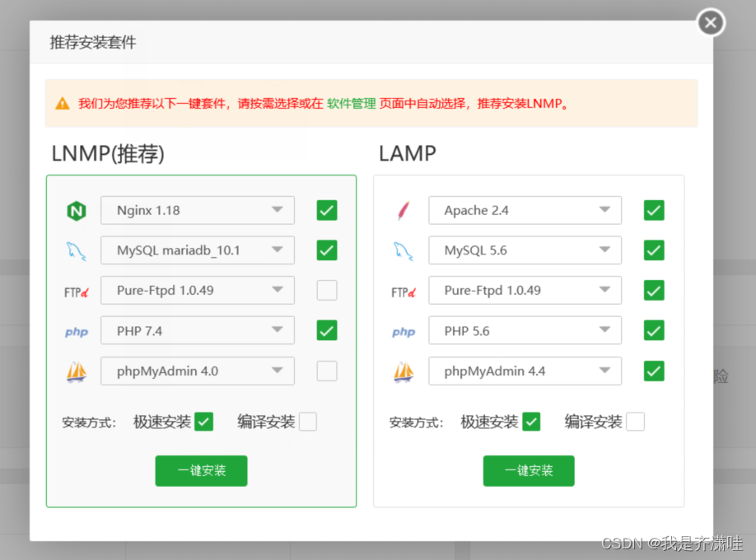Open the 软件管理 link in the notice
756x560 pixels.
(x=351, y=104)
